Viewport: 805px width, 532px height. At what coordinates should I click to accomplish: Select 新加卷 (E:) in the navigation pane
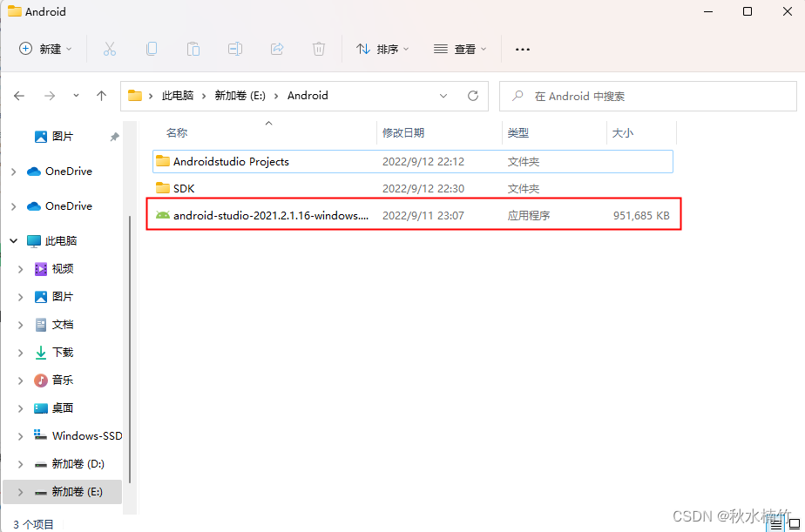77,491
